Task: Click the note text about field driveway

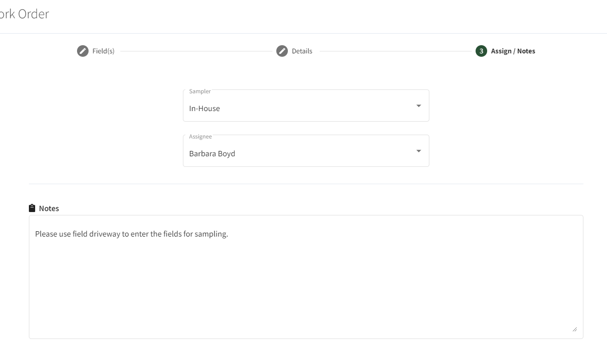Action: click(x=131, y=234)
